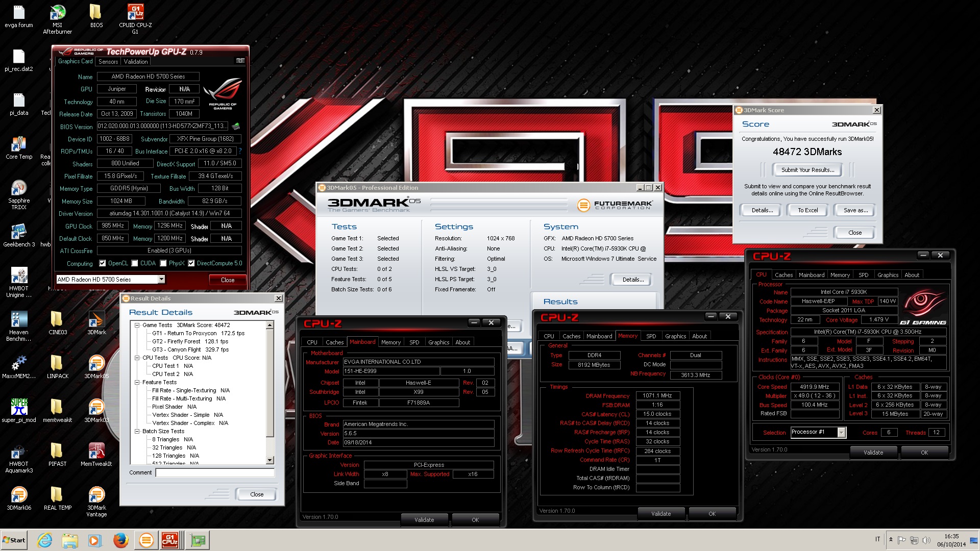Launch Geekbench 3 desktop icon
Image resolution: width=980 pixels, height=551 pixels.
click(x=19, y=236)
